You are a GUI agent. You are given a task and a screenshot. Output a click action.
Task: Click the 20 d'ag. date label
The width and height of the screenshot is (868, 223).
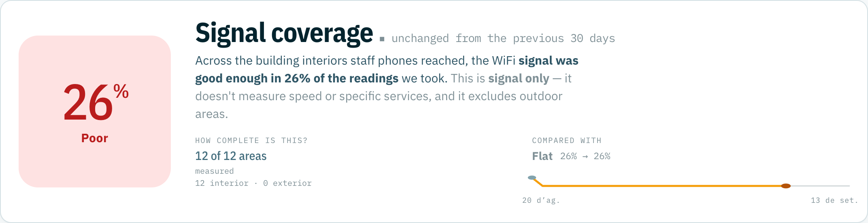(x=541, y=200)
